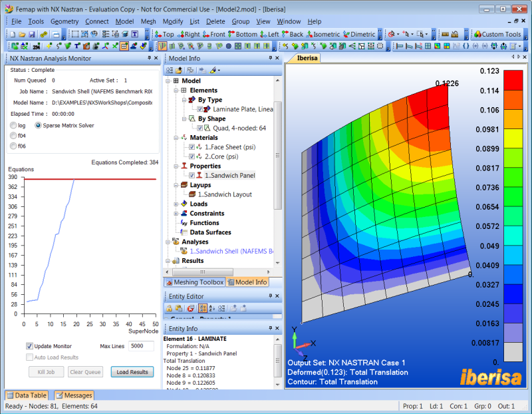Expand the Loads tree node
The height and width of the screenshot is (414, 532).
pyautogui.click(x=176, y=204)
